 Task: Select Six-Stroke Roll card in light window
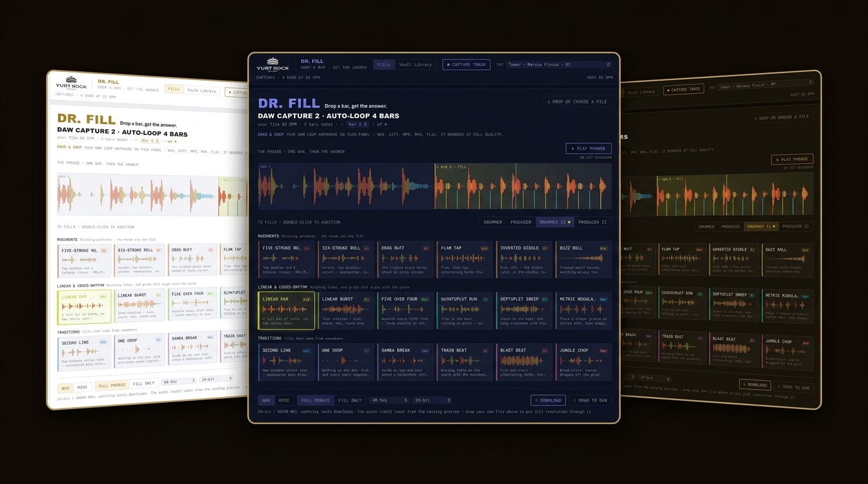point(139,260)
